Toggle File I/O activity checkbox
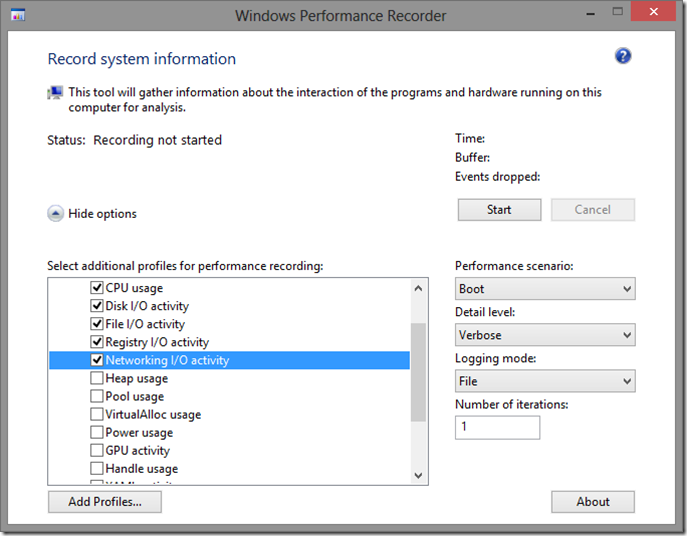The image size is (687, 536). [96, 323]
